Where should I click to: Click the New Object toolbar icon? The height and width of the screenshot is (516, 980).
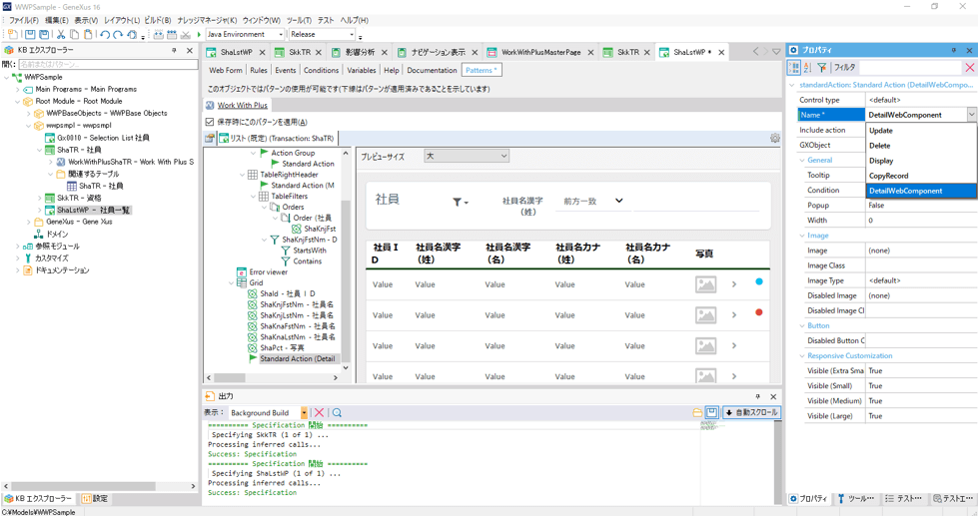coord(13,34)
